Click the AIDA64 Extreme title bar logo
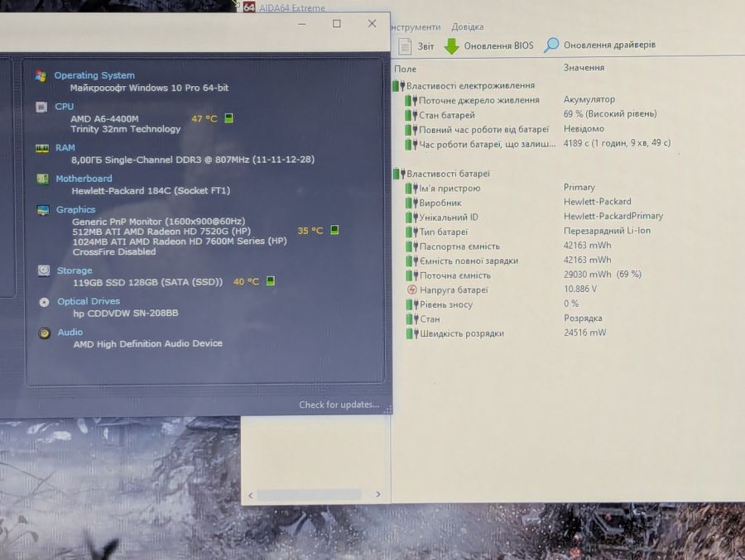 pyautogui.click(x=249, y=7)
